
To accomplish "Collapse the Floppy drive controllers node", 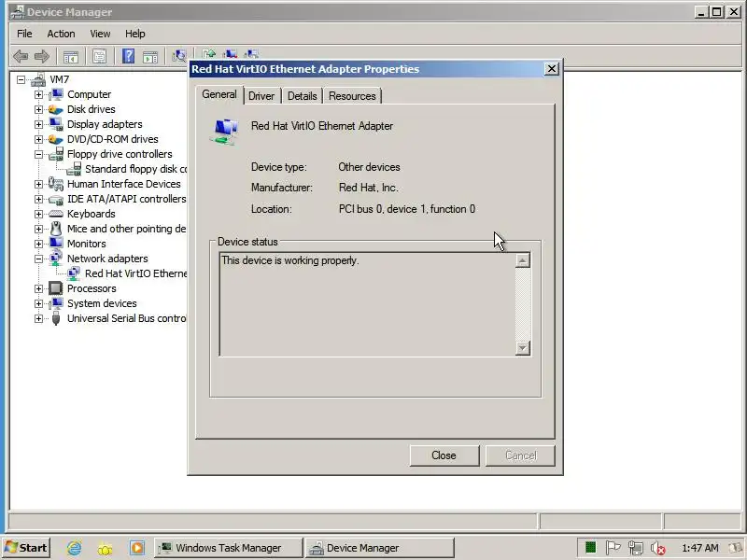I will [38, 154].
